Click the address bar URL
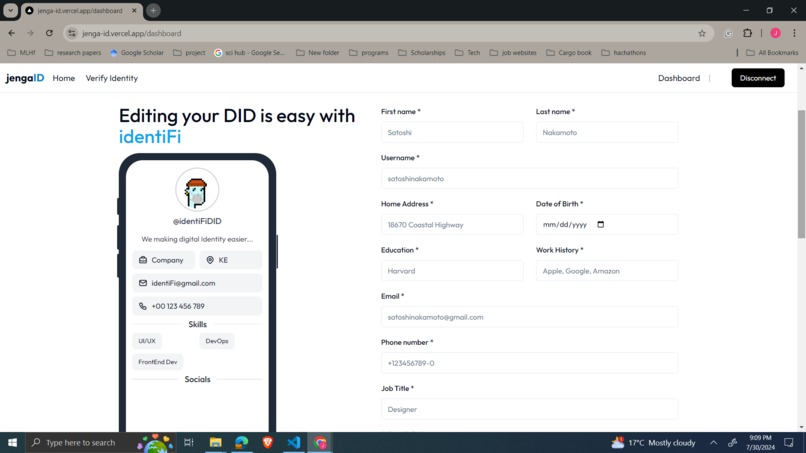806x453 pixels. [x=132, y=33]
